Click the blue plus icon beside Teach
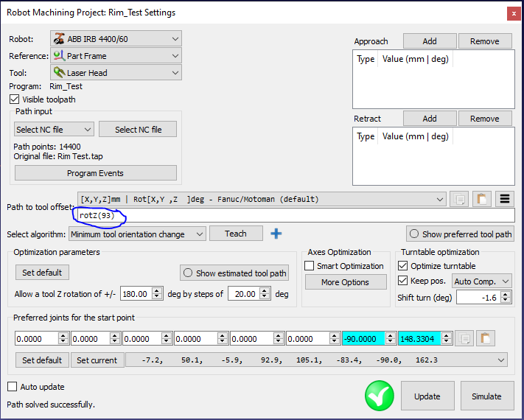 pyautogui.click(x=276, y=234)
